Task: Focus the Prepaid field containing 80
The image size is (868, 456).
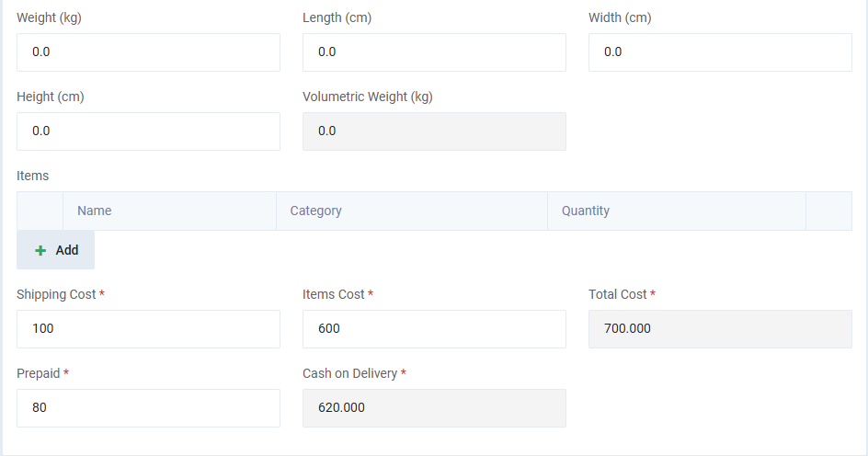Action: (148, 408)
